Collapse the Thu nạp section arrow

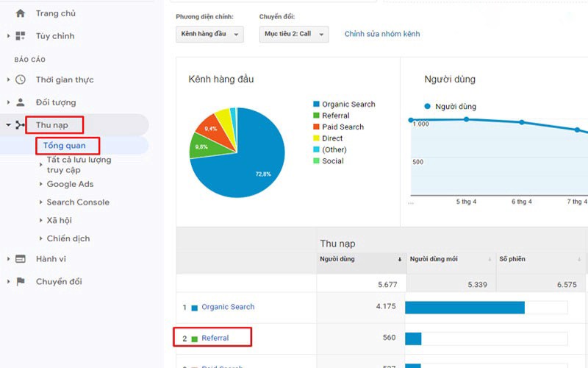[x=8, y=125]
